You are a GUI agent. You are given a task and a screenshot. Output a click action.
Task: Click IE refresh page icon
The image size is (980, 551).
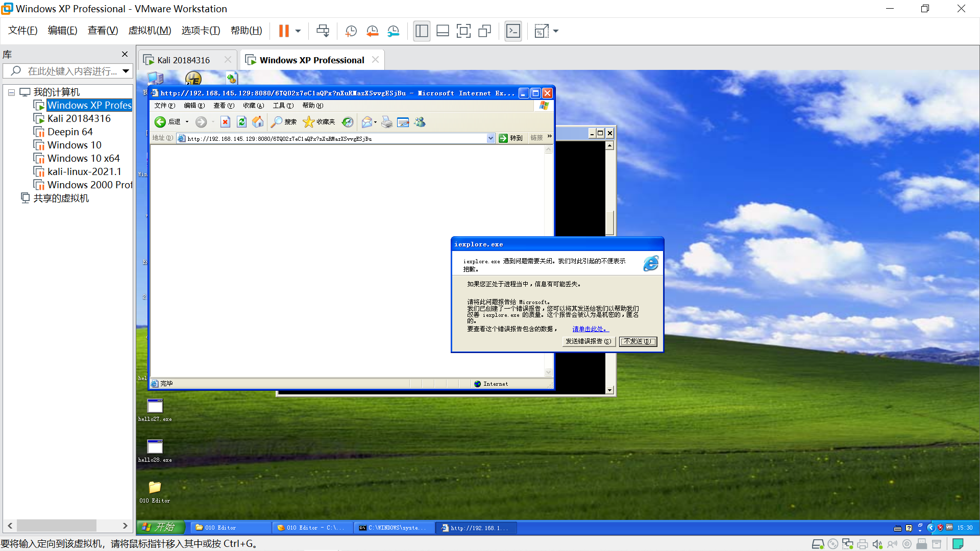point(242,122)
